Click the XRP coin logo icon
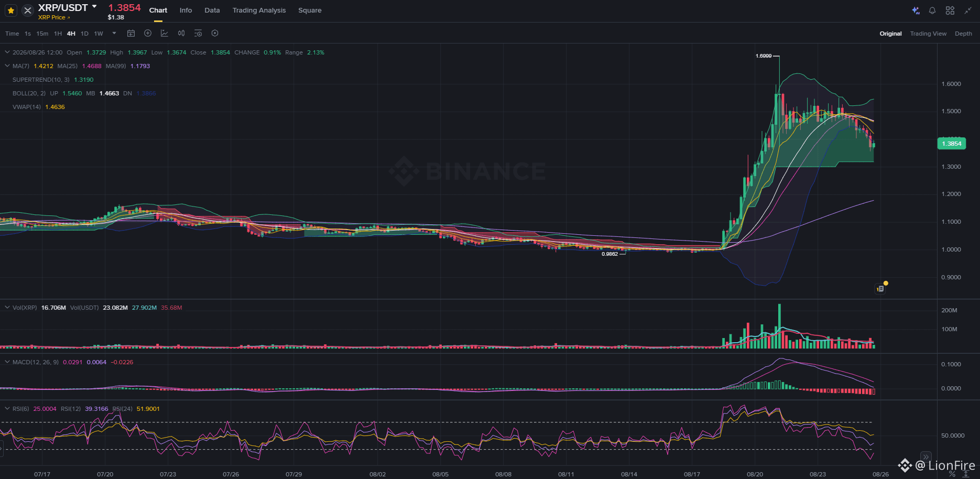 28,10
